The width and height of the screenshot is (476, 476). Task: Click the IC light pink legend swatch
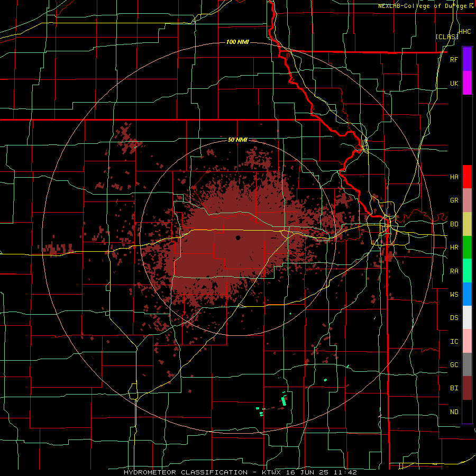[x=467, y=341]
